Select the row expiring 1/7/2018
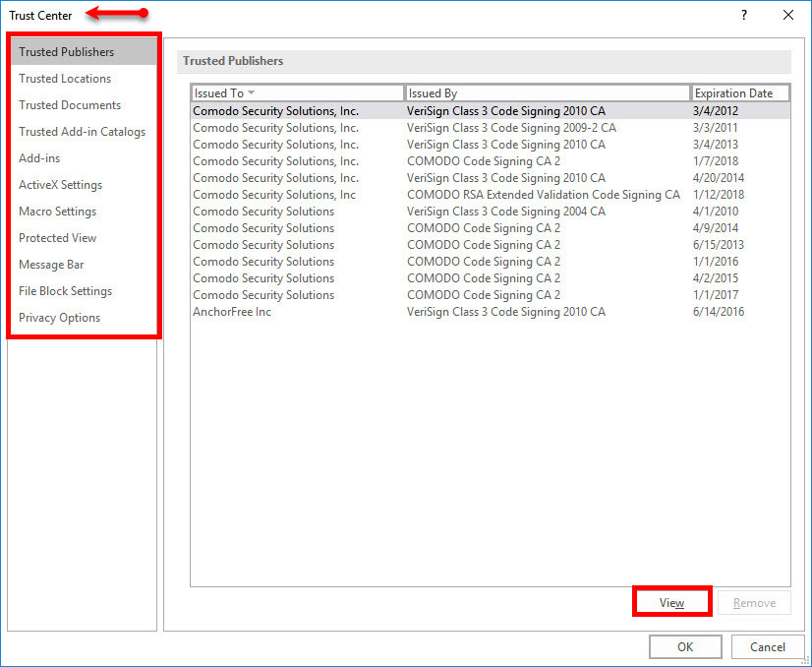Screen dimensions: 812x667 pos(491,161)
